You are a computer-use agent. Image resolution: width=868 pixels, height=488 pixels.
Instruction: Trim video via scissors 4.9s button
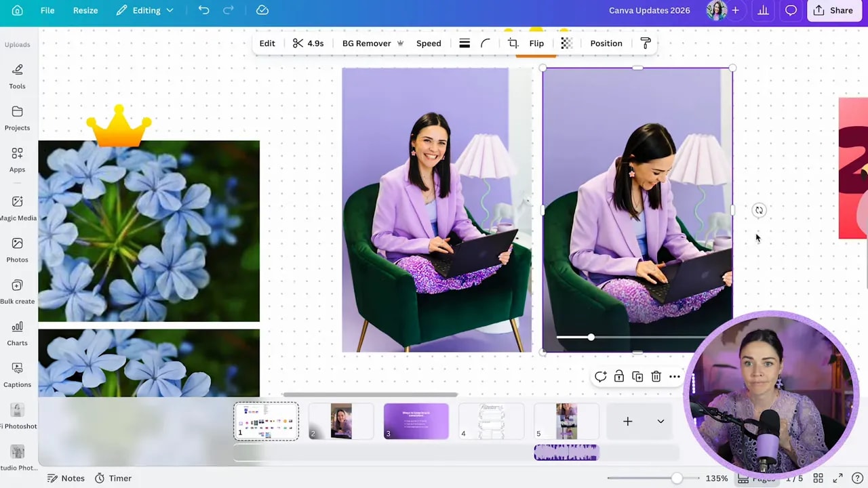point(308,43)
